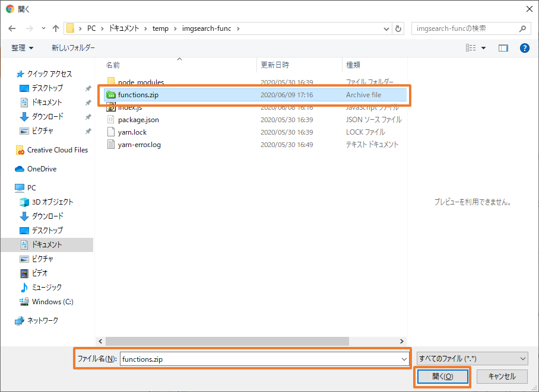
Task: Open ネットワーク in the sidebar
Action: 43,321
